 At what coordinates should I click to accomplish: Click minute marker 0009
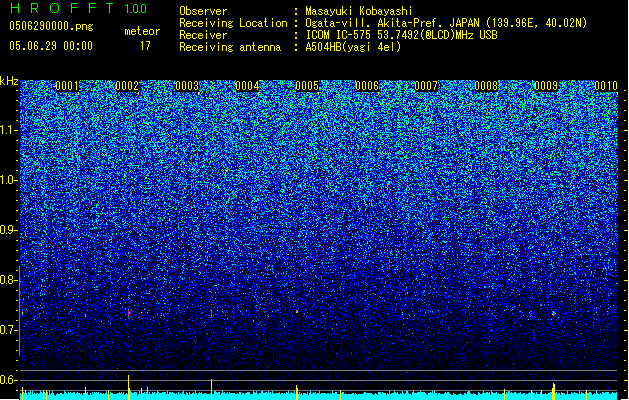click(x=546, y=86)
